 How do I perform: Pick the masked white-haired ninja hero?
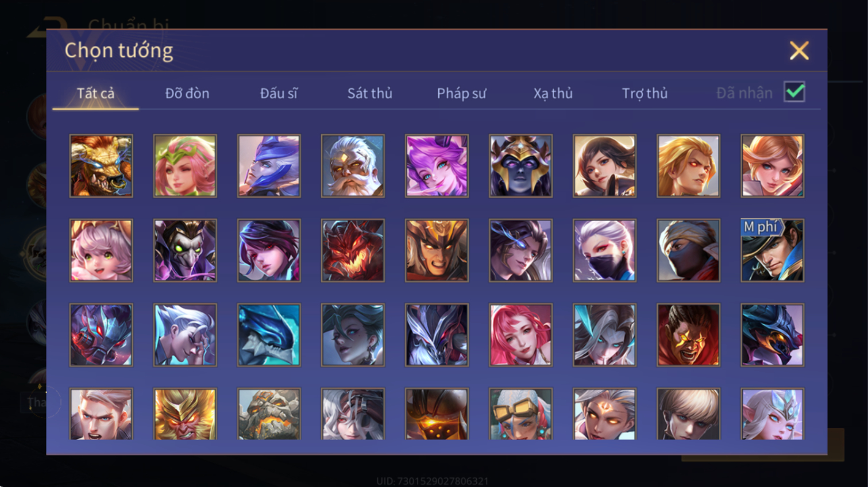(x=604, y=250)
